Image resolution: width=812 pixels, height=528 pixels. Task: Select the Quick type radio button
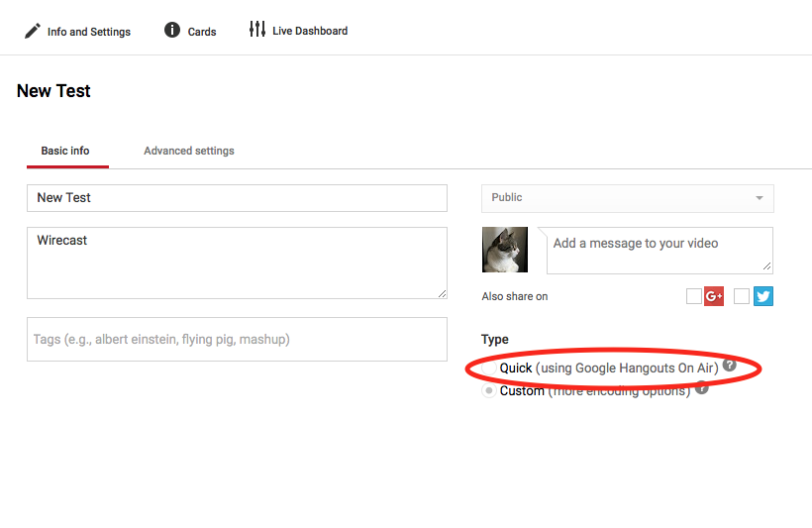[x=489, y=369]
